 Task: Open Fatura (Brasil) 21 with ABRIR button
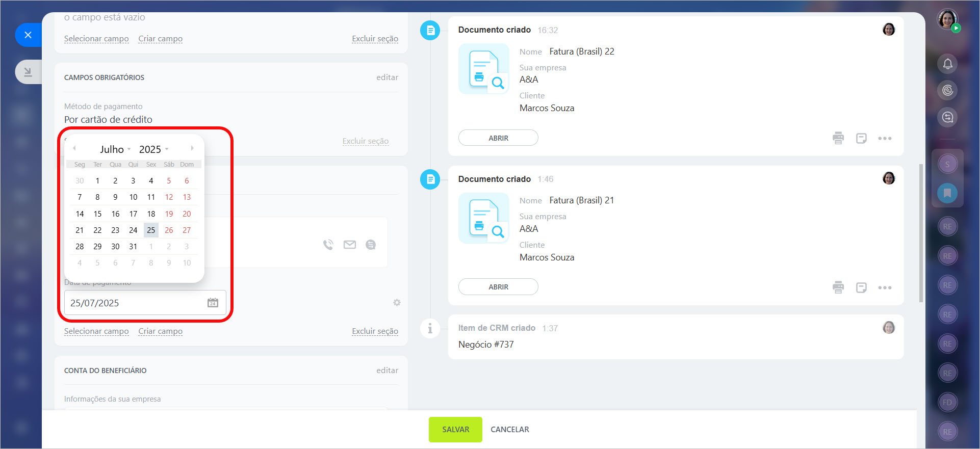[498, 287]
